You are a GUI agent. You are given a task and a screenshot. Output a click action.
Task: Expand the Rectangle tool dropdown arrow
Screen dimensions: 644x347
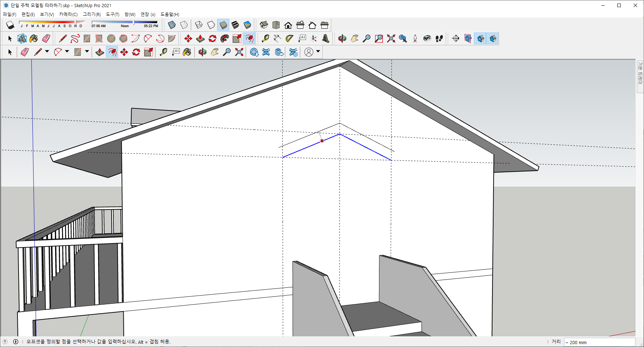click(x=87, y=52)
